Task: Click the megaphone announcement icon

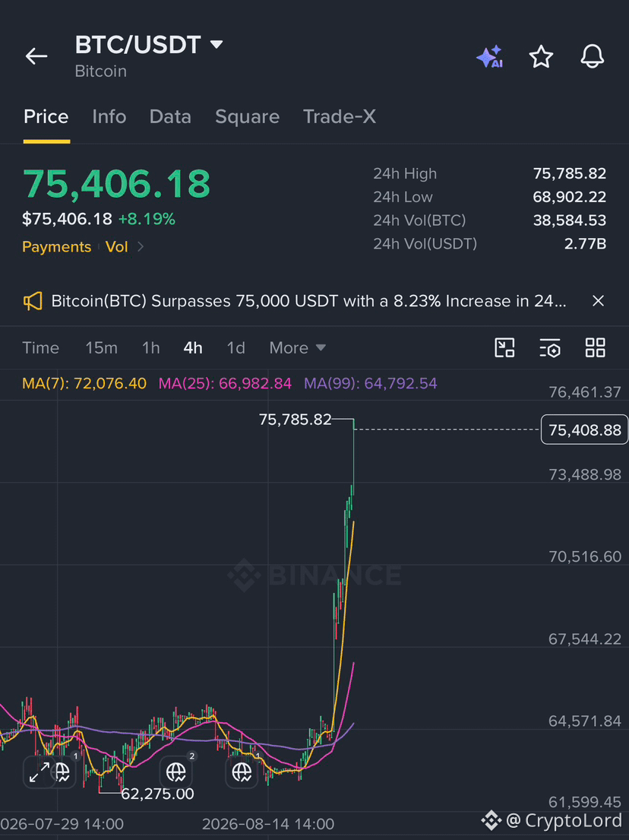Action: [33, 301]
